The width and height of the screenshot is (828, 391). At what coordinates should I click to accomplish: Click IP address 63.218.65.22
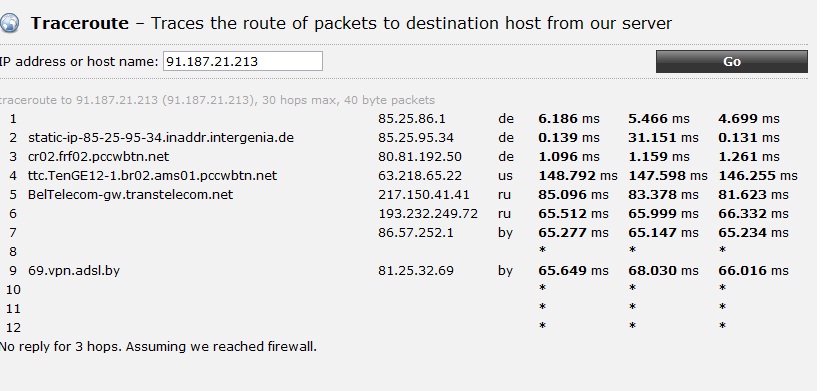[420, 176]
